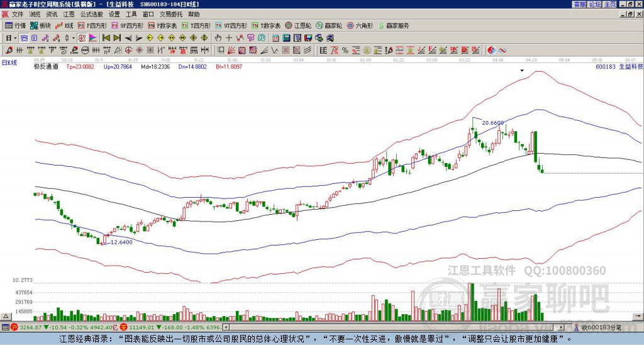
Task: Click the 日K线 chart label
Action: tap(9, 62)
